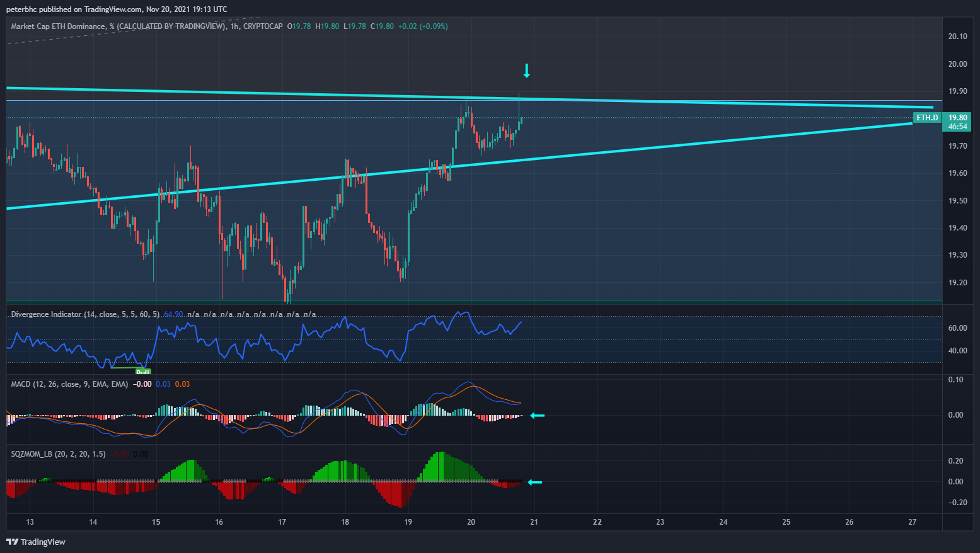Screen dimensions: 980x553
Task: Click the change value +0.02 (+0.09%)
Action: pyautogui.click(x=423, y=26)
